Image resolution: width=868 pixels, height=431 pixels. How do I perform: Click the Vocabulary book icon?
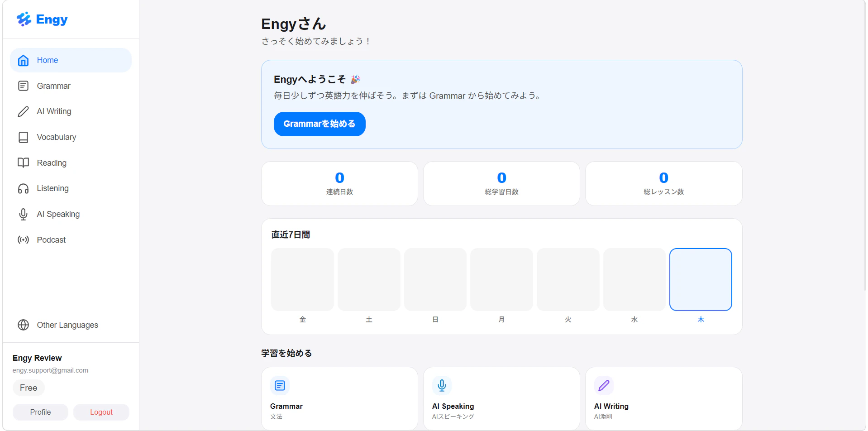[23, 137]
